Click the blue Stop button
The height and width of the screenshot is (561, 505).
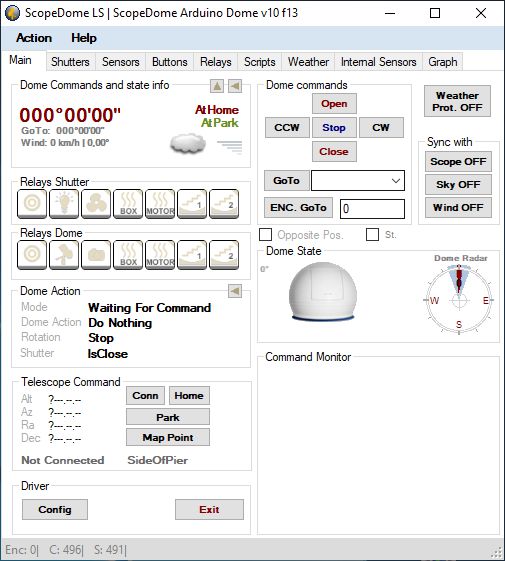point(334,128)
